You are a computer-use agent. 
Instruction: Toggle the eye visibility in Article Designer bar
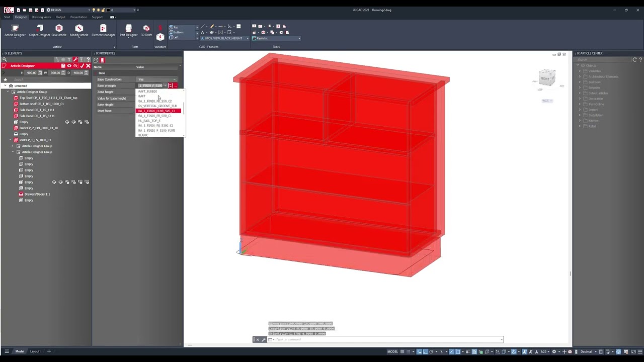pyautogui.click(x=69, y=66)
